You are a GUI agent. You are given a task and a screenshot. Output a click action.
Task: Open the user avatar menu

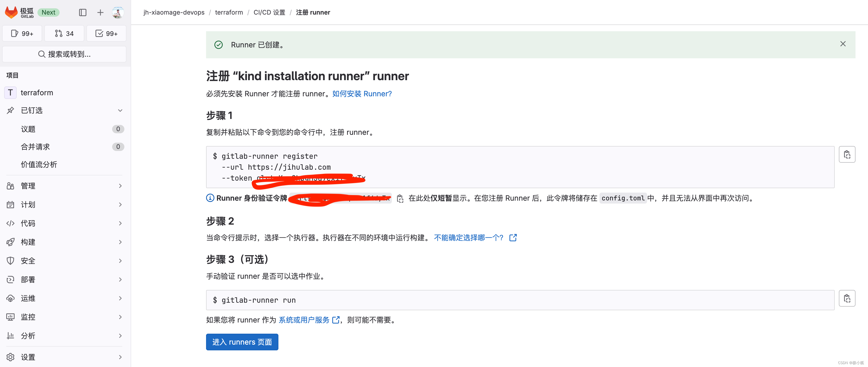[118, 12]
